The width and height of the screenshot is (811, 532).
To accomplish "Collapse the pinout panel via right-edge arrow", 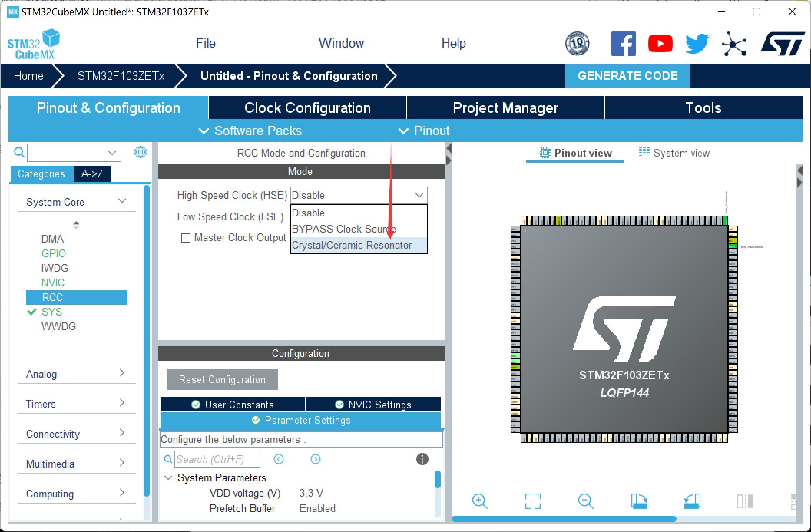I will (x=800, y=182).
